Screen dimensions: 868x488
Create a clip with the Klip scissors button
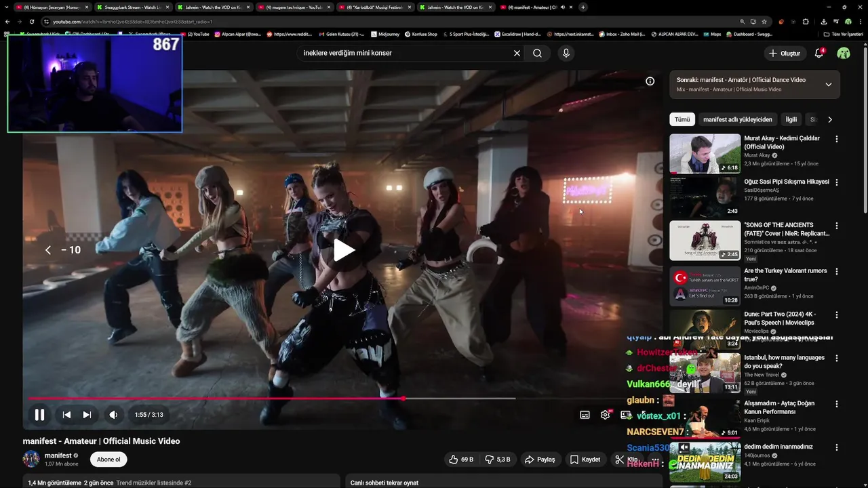tap(626, 460)
